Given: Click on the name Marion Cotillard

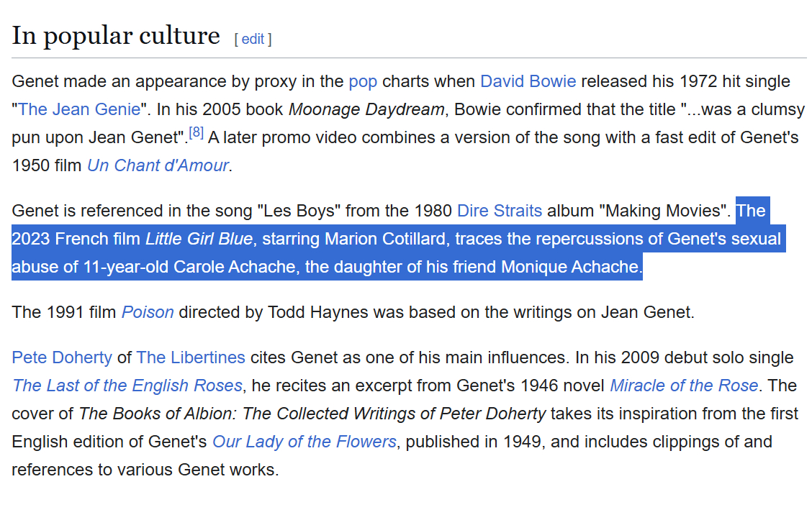Looking at the screenshot, I should coord(385,239).
